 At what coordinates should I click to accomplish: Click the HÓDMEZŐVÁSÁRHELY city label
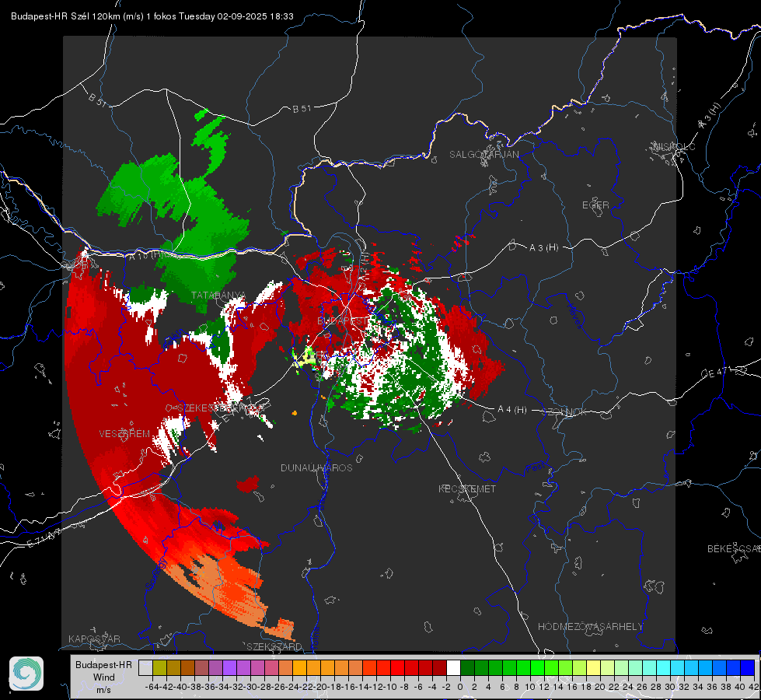coord(590,627)
